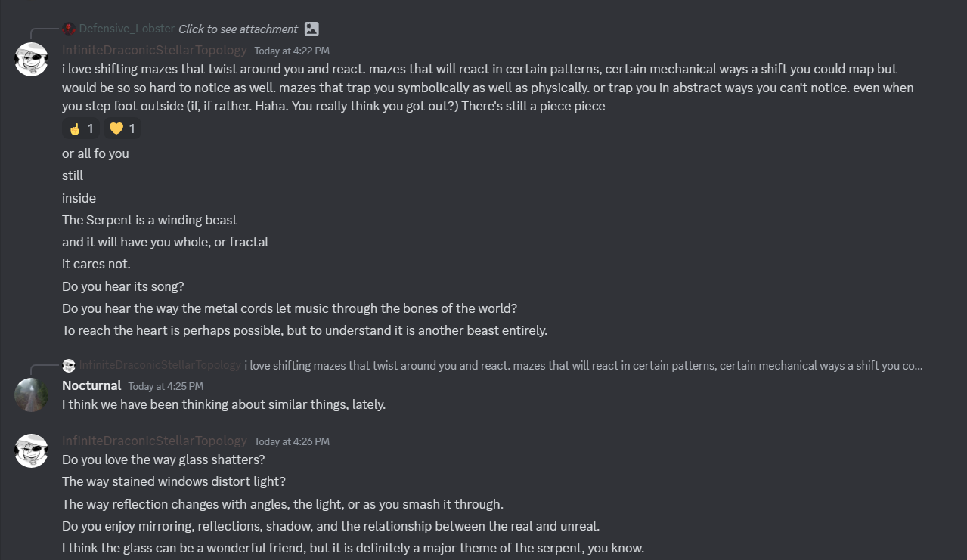
Task: Click InfiniteDraconicStellarTopology name in reply preview
Action: click(160, 366)
